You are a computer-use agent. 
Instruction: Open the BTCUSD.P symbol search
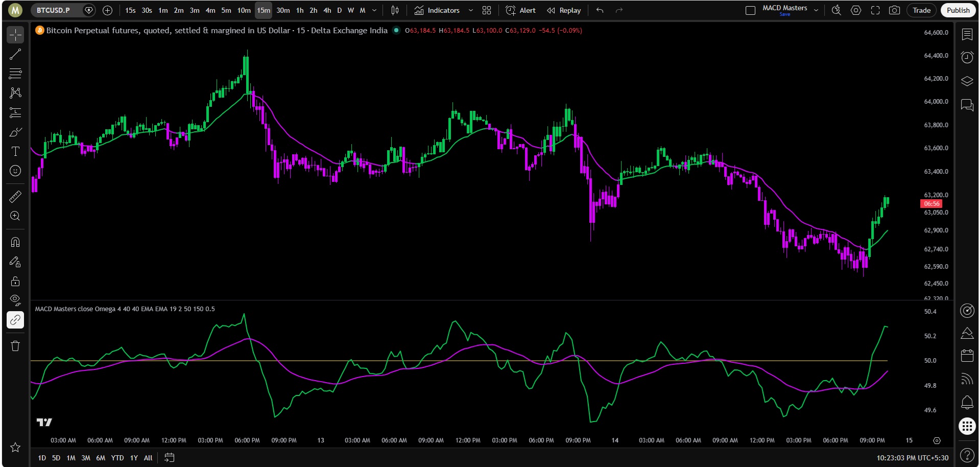[53, 10]
